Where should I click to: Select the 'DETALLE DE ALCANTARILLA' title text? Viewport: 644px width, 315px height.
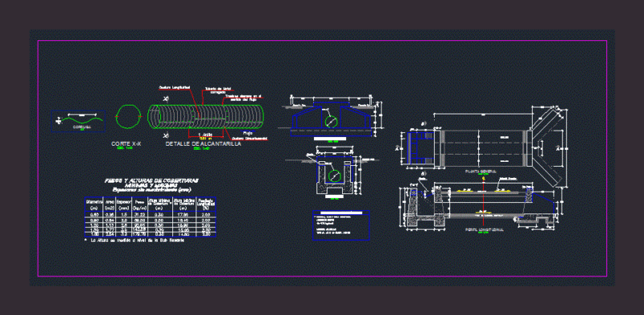pos(204,144)
